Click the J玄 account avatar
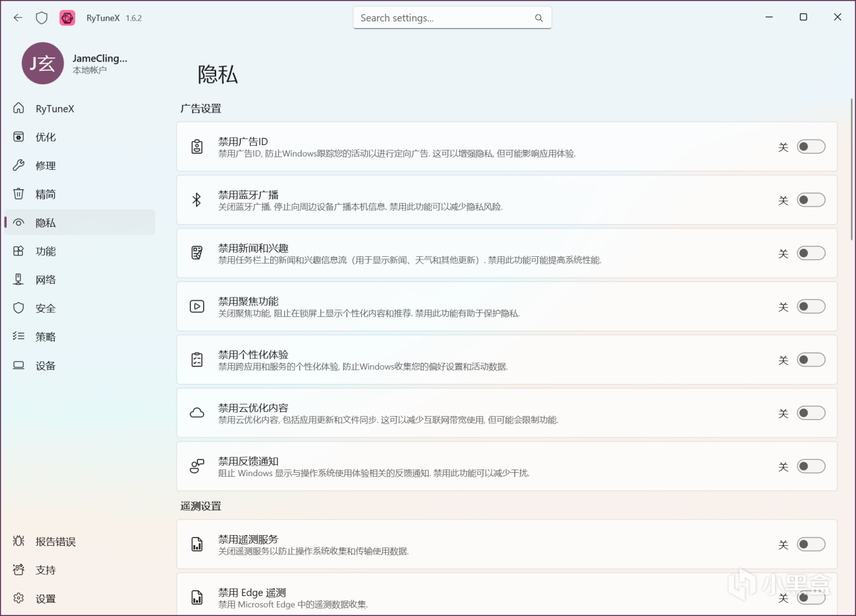The height and width of the screenshot is (616, 856). [43, 63]
